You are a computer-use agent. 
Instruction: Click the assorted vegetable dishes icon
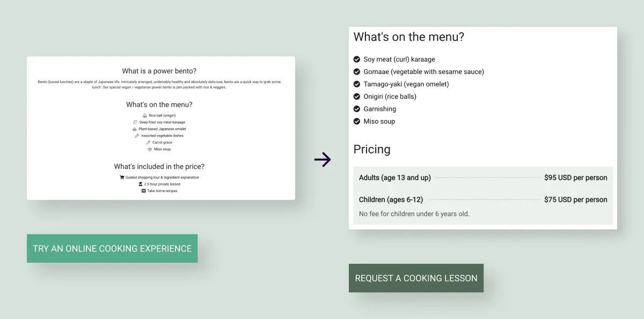(137, 136)
